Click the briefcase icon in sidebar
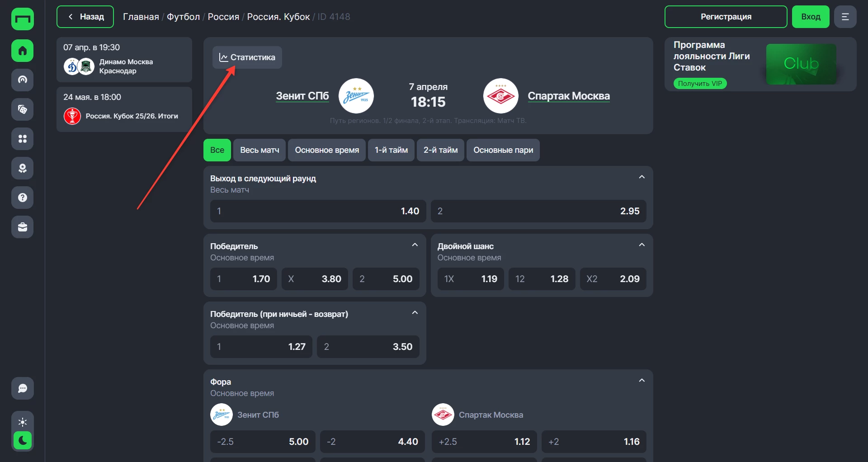This screenshot has height=462, width=868. (22, 227)
